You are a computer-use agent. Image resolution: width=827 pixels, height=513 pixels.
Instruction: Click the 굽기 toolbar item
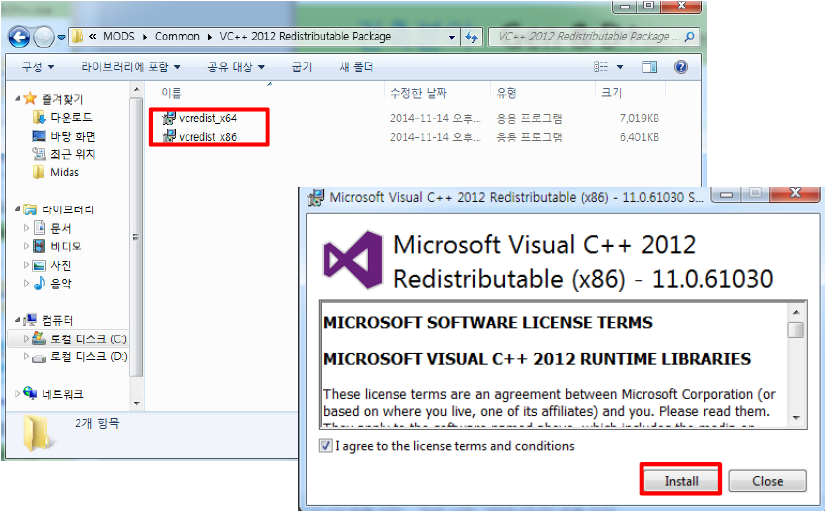pyautogui.click(x=302, y=67)
